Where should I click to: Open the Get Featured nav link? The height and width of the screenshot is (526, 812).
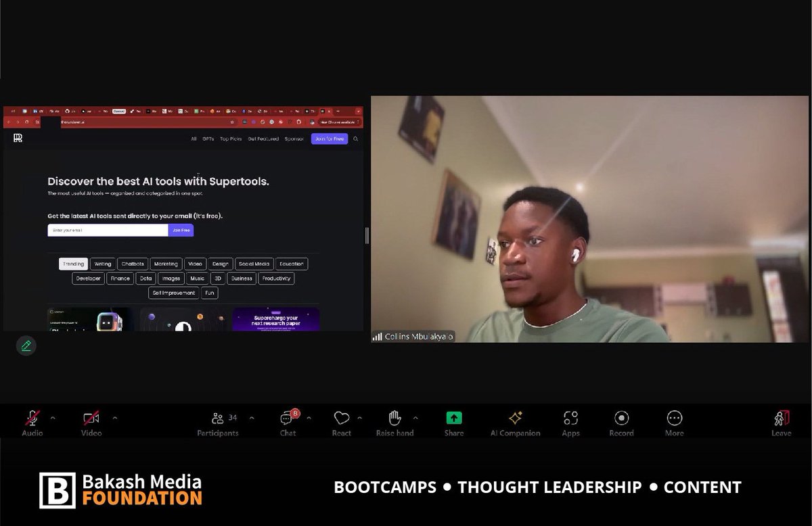click(x=263, y=139)
